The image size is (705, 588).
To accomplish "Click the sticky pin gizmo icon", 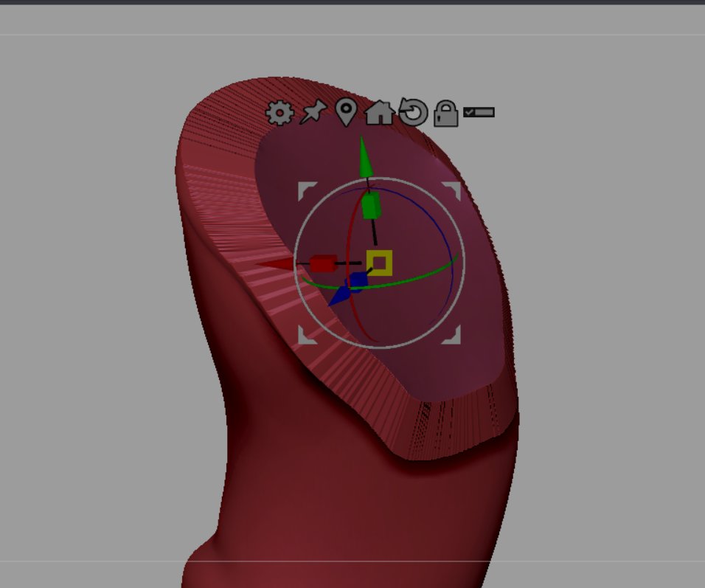I will click(313, 111).
